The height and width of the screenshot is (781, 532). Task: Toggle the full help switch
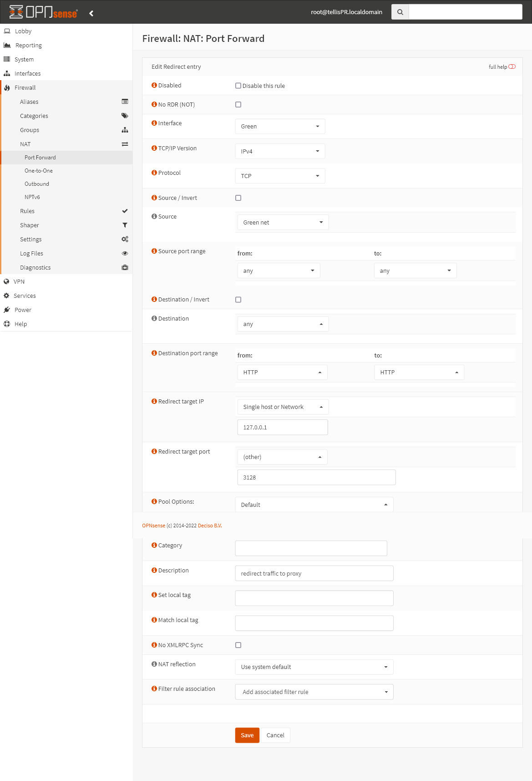[512, 66]
